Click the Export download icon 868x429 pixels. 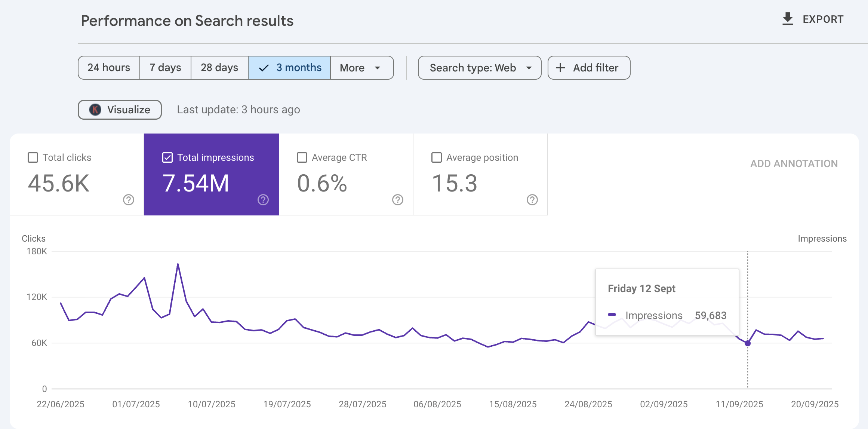click(x=788, y=19)
